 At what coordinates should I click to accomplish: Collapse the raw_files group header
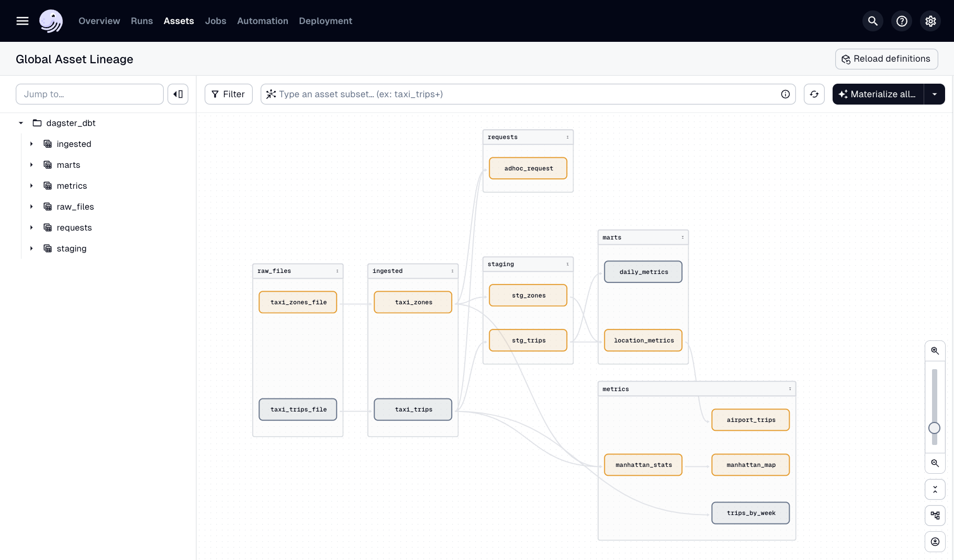[338, 271]
